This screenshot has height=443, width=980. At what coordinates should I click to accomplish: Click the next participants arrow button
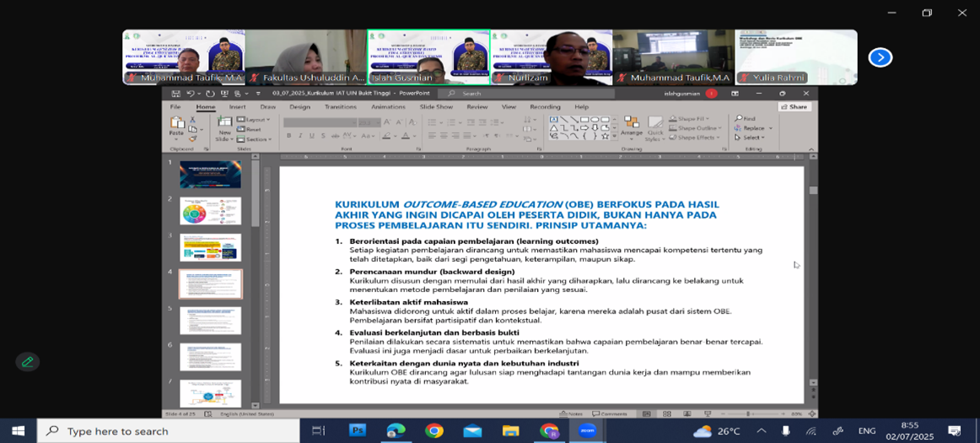point(880,57)
